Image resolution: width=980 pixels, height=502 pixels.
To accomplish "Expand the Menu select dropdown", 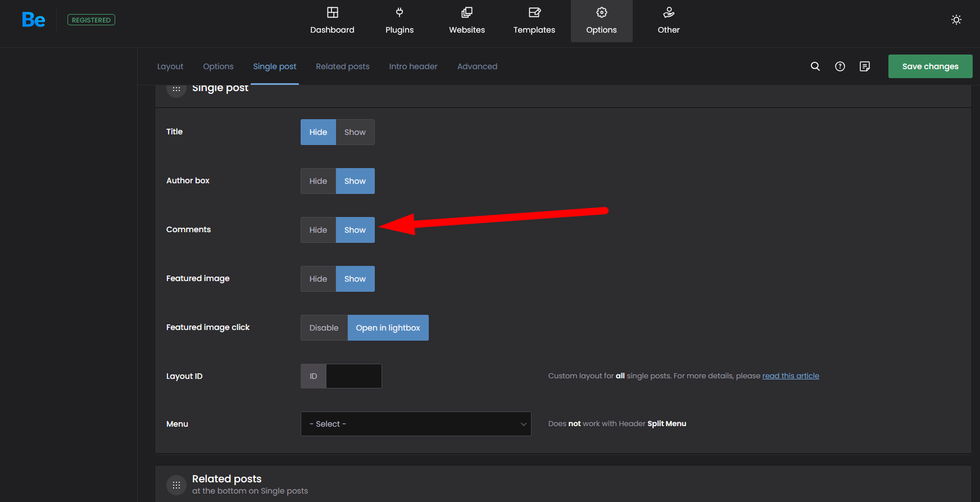I will point(416,424).
